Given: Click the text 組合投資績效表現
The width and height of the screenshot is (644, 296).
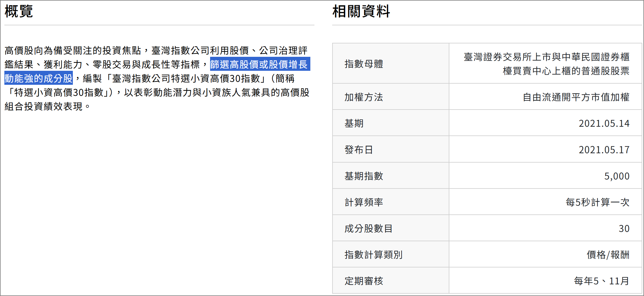Looking at the screenshot, I should pyautogui.click(x=43, y=106).
